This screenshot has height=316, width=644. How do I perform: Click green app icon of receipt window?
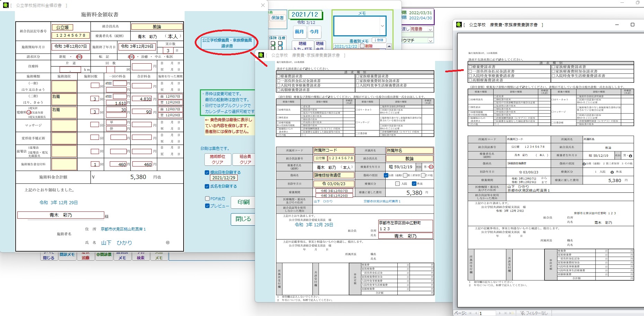(6, 5)
